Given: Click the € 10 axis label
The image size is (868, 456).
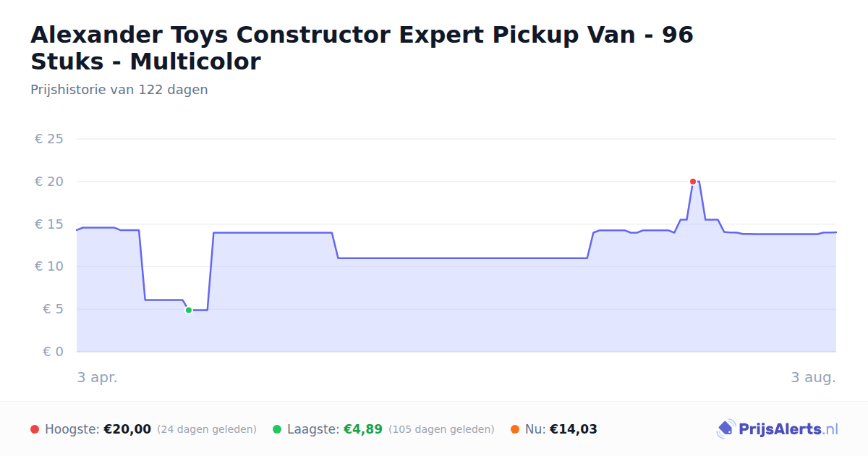Looking at the screenshot, I should pyautogui.click(x=49, y=266).
